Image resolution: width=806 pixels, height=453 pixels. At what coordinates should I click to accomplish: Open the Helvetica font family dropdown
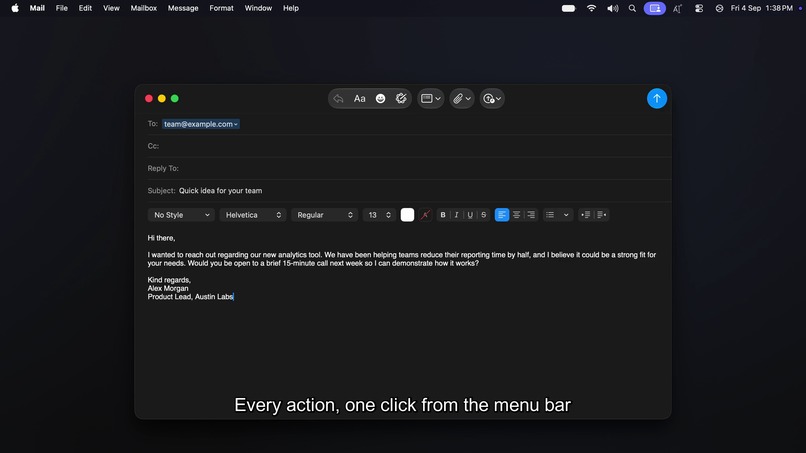point(253,215)
